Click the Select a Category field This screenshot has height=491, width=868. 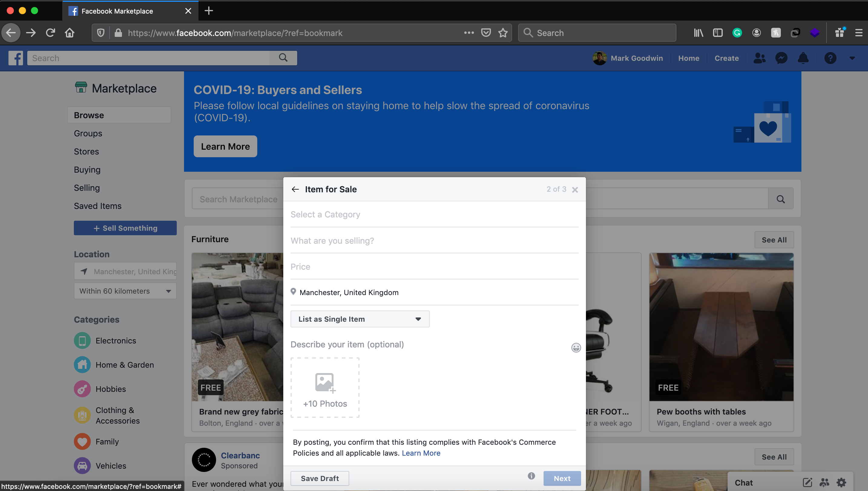coord(434,214)
